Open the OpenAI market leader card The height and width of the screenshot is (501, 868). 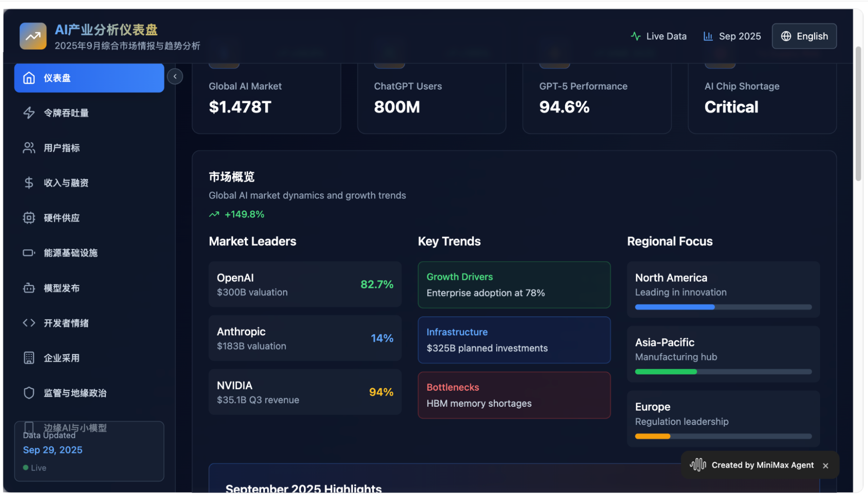click(305, 284)
